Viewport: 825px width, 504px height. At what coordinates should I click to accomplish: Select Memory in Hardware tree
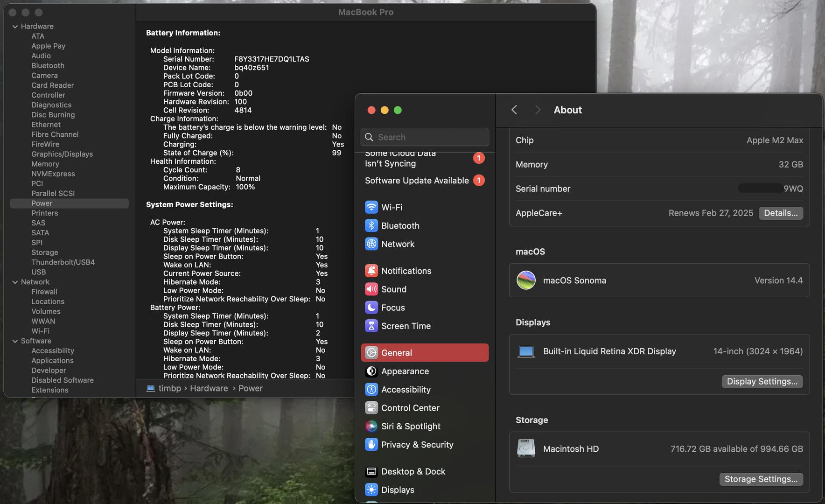click(45, 164)
